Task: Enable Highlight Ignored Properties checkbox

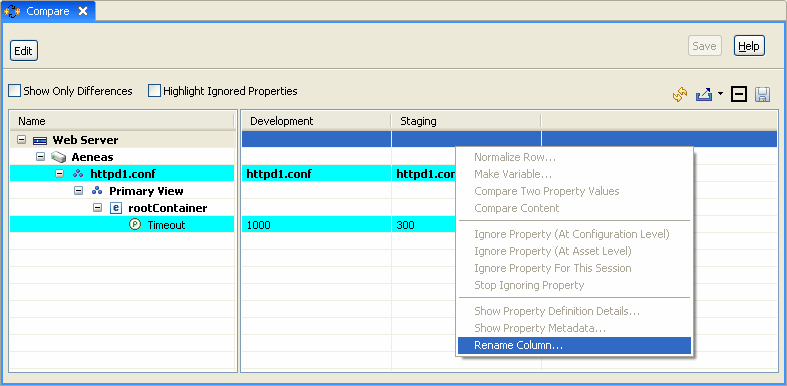Action: (x=155, y=91)
